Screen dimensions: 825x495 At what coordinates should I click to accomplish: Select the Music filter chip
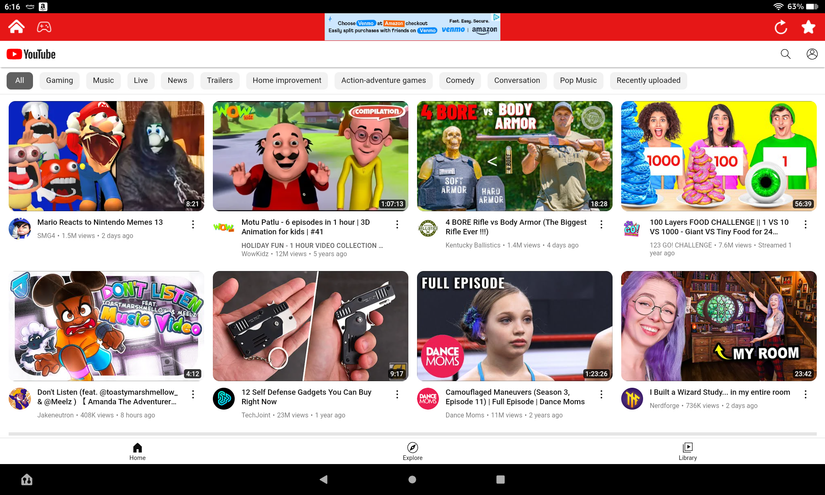point(103,80)
